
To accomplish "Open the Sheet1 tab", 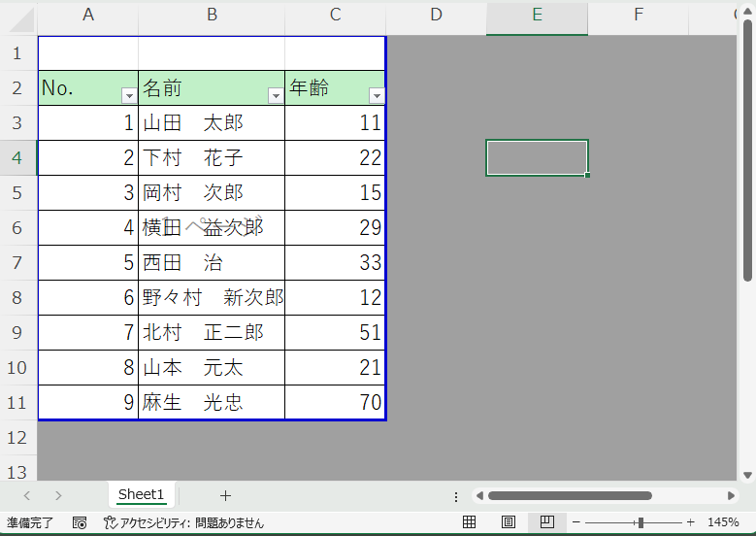I will coord(142,494).
